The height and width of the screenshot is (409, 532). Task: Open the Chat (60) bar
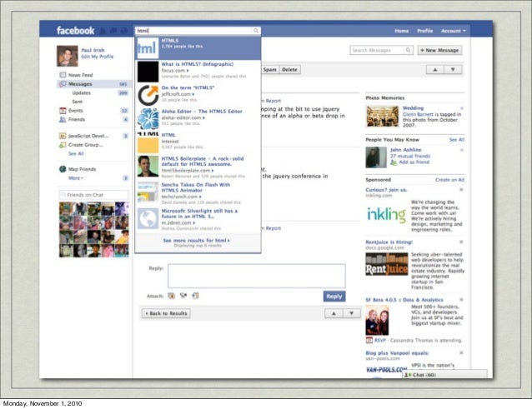[x=444, y=375]
